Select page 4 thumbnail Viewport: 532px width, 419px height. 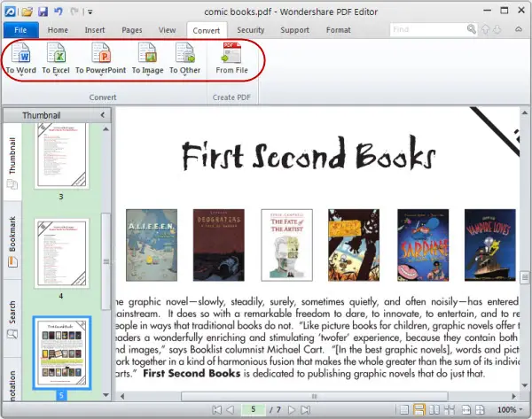[61, 253]
